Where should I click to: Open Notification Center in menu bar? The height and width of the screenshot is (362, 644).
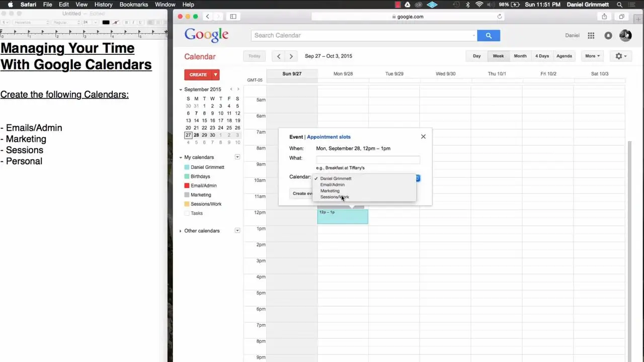(x=632, y=5)
